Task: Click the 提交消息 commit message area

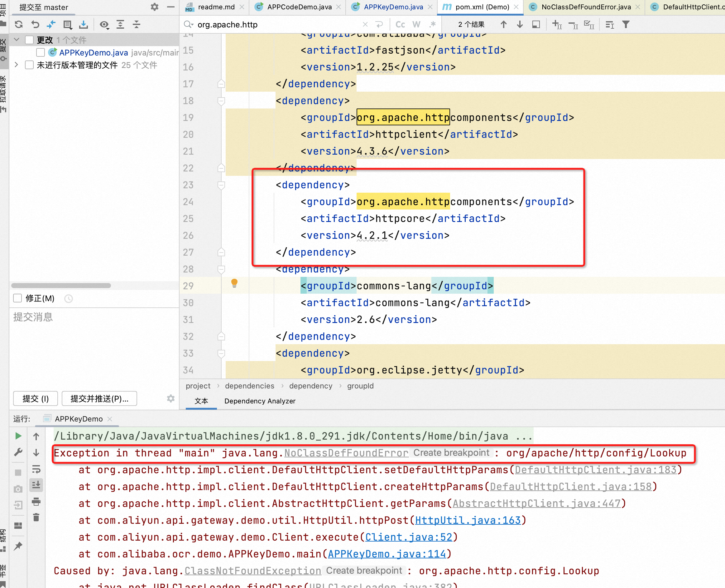Action: click(x=94, y=347)
